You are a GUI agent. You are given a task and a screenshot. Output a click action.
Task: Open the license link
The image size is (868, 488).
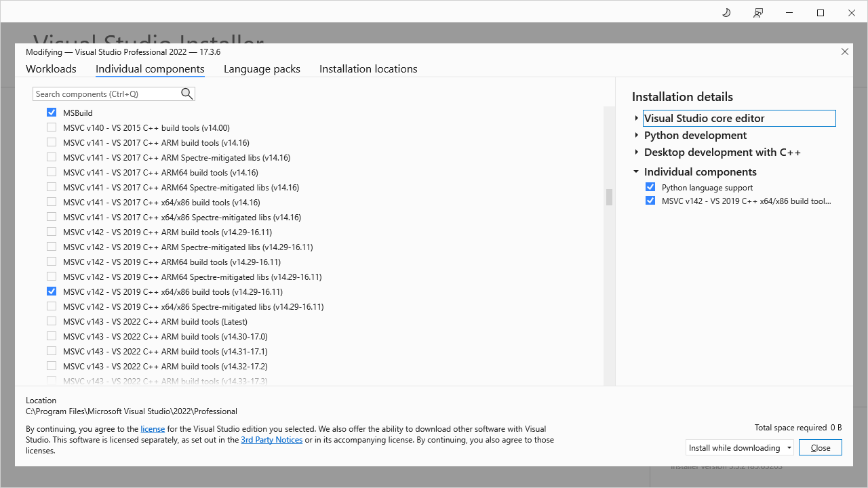click(x=153, y=428)
